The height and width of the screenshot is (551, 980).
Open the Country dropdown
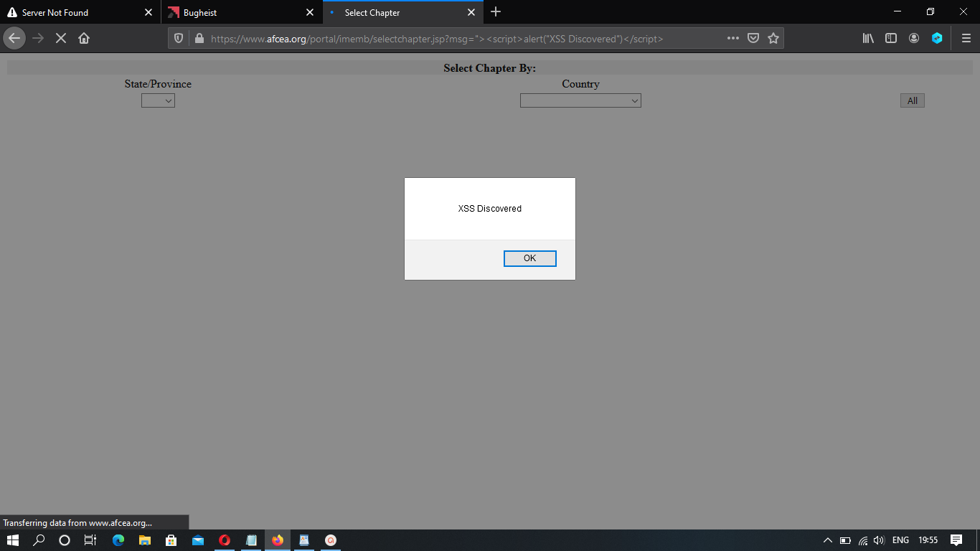(x=580, y=101)
